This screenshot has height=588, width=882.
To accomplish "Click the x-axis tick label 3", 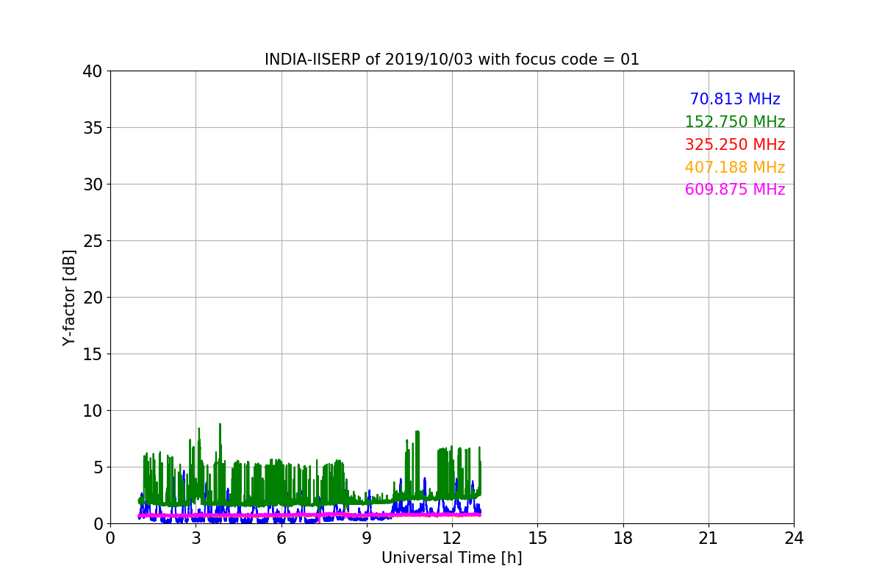I will point(196,538).
